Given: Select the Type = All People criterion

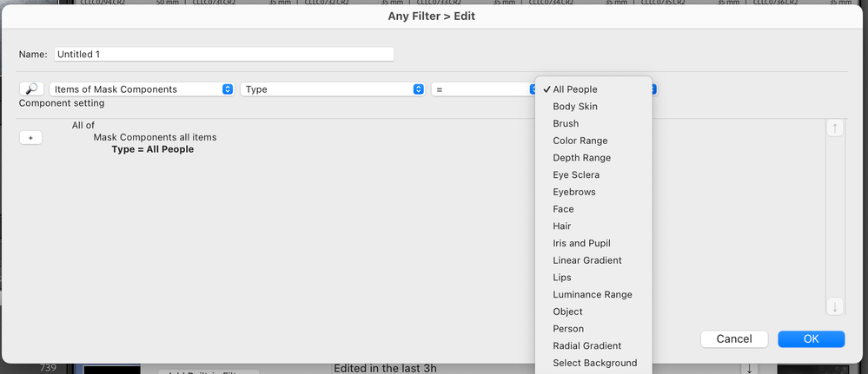Looking at the screenshot, I should [x=153, y=149].
